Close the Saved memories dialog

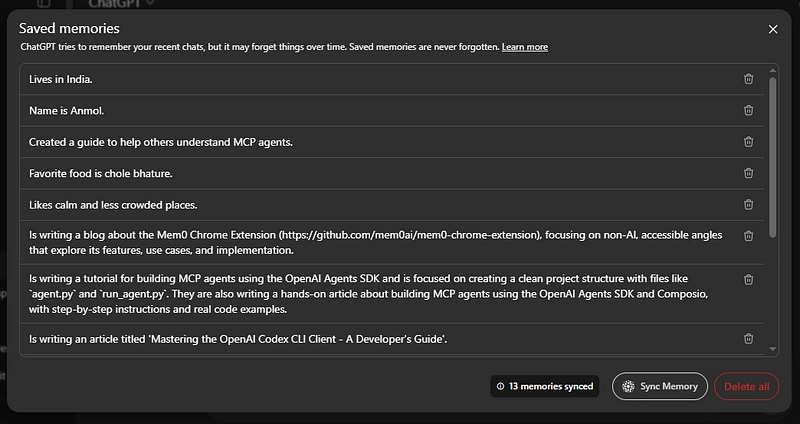tap(773, 30)
